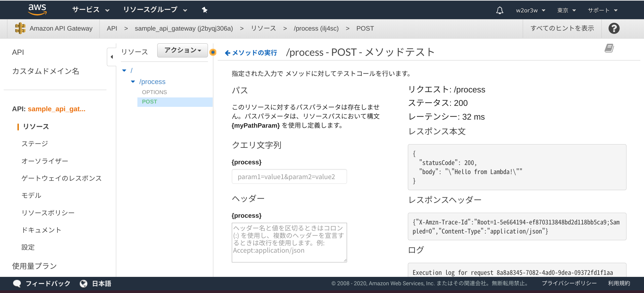Select the OPTIONS method in resource tree
The height and width of the screenshot is (293, 644).
point(154,92)
